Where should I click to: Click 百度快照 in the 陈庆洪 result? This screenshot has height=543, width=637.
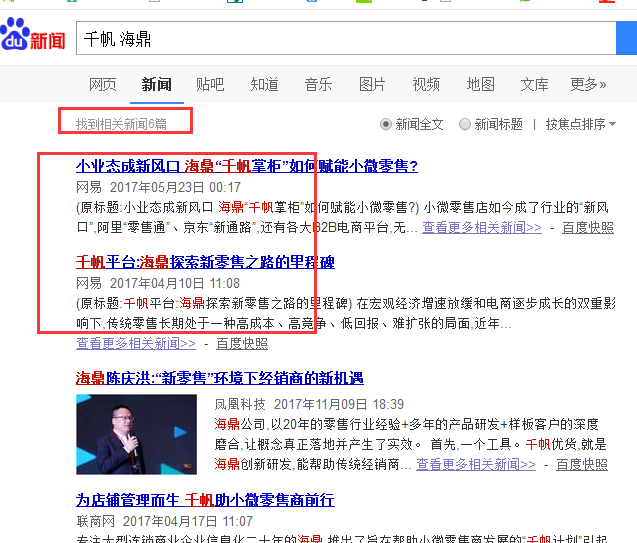582,464
